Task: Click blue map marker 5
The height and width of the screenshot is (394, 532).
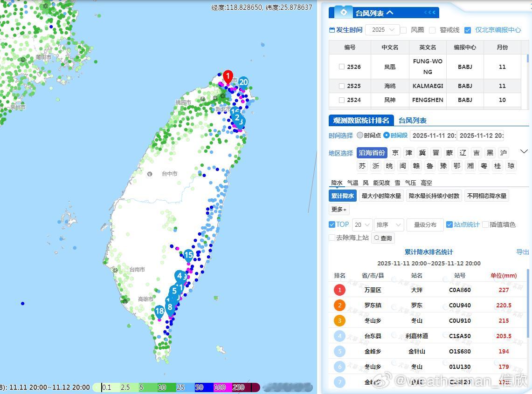Action: 174,290
